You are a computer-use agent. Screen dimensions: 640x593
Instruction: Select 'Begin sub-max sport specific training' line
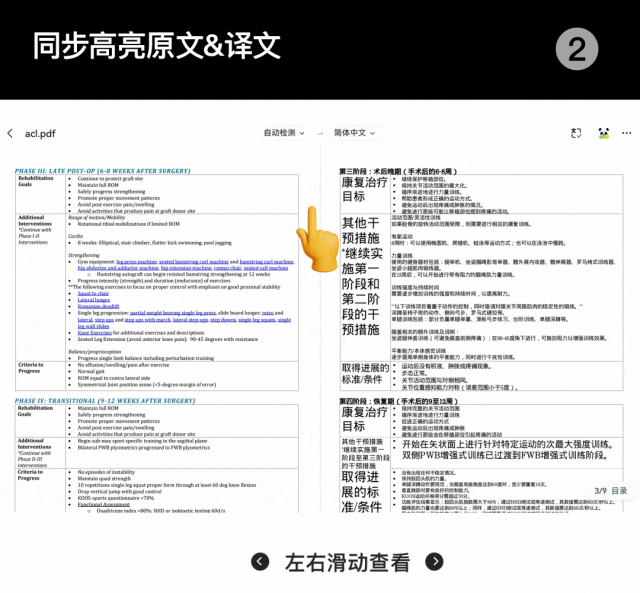coord(142,441)
